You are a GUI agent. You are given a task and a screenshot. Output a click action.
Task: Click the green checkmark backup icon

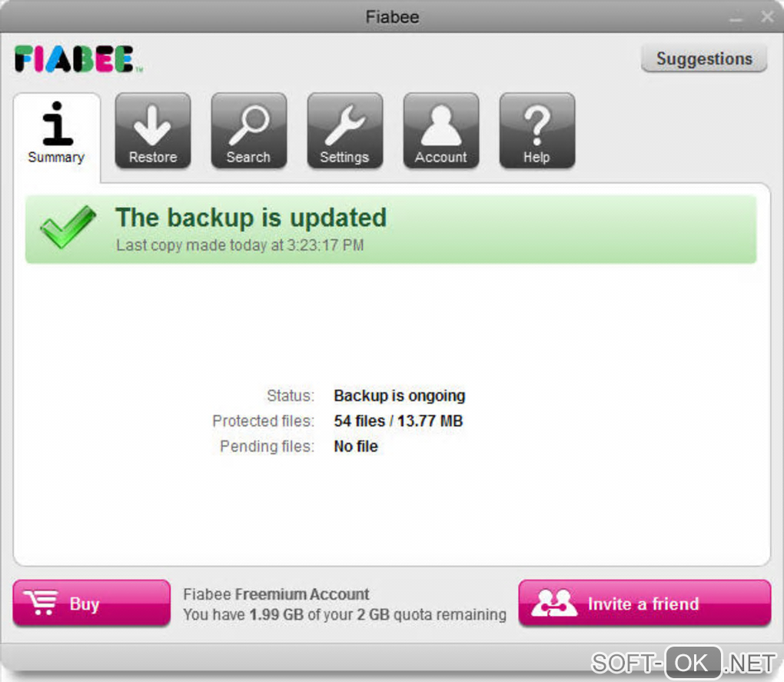(x=68, y=227)
